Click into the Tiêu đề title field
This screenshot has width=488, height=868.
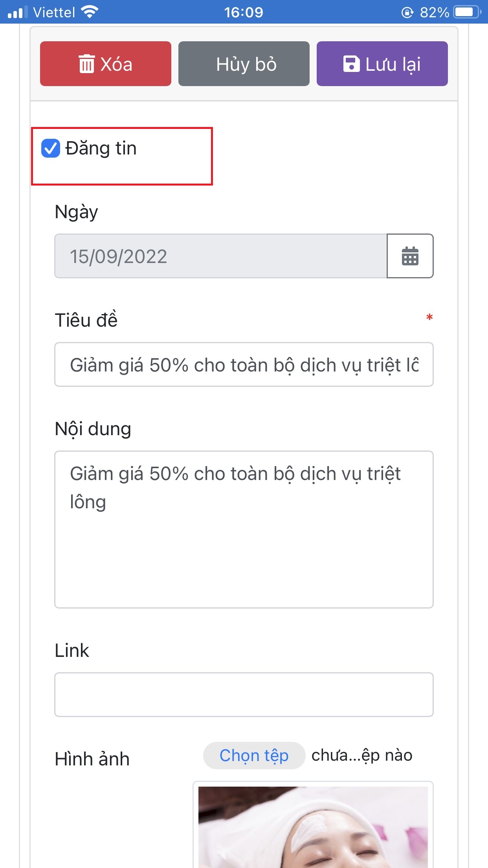(244, 364)
